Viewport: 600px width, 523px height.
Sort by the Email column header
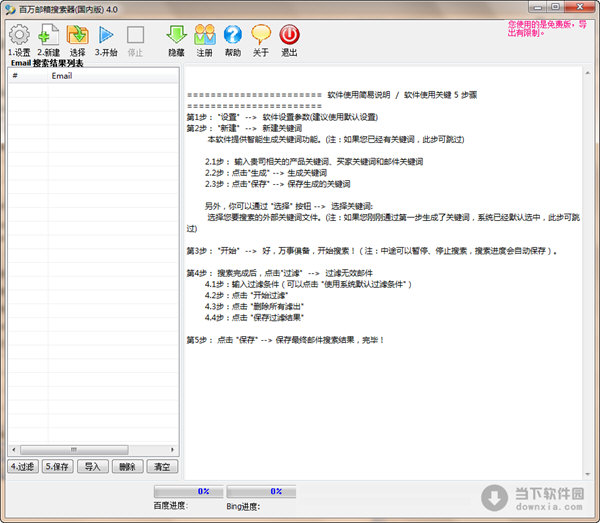pyautogui.click(x=113, y=76)
